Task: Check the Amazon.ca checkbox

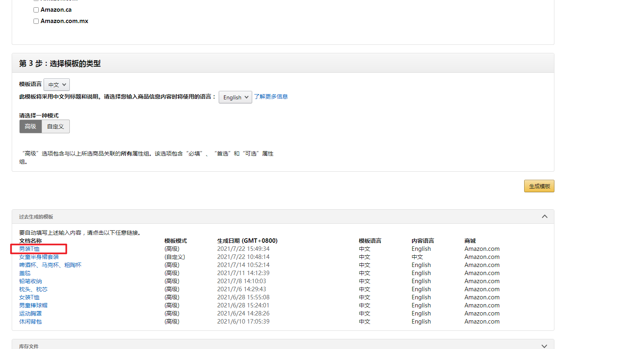Action: coord(36,10)
